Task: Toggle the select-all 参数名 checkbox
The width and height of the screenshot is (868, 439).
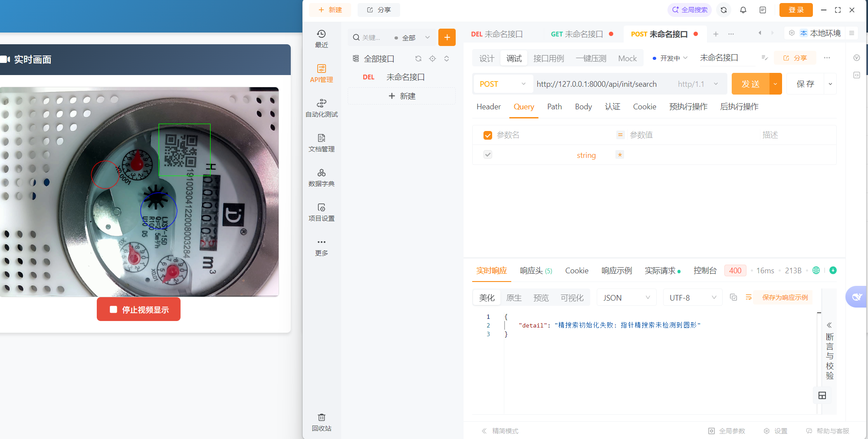Action: pos(488,135)
